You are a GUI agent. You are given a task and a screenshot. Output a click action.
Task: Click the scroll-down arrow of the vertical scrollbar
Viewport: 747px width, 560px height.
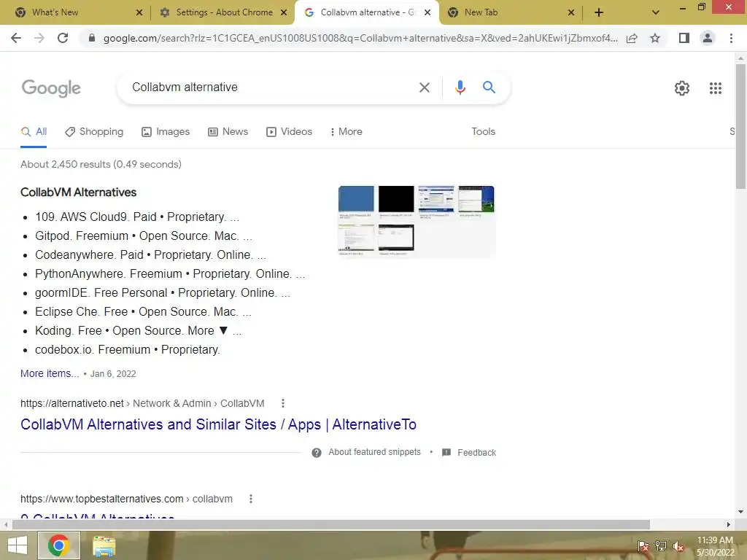pos(740,512)
